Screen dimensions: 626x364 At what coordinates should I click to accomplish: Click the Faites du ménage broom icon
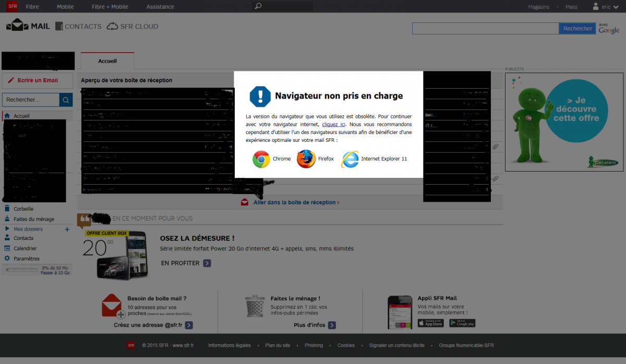(x=7, y=219)
